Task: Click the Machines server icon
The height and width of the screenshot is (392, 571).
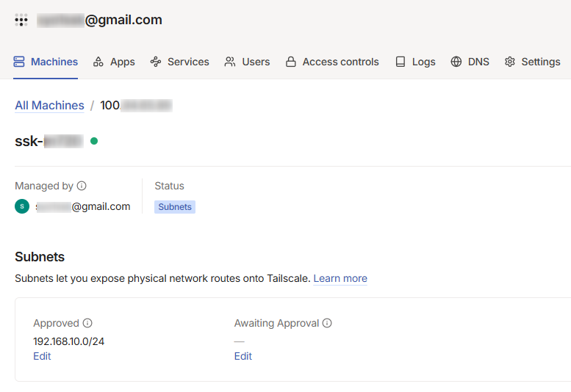Action: coord(19,62)
